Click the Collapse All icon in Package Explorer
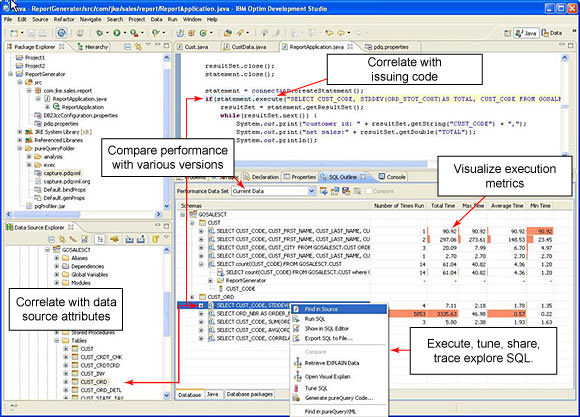580x417 pixels. (127, 47)
